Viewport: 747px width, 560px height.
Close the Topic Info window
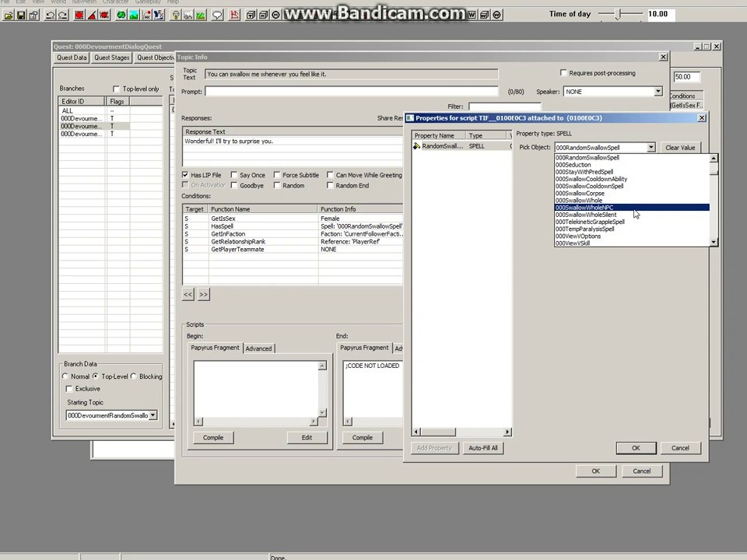click(663, 57)
